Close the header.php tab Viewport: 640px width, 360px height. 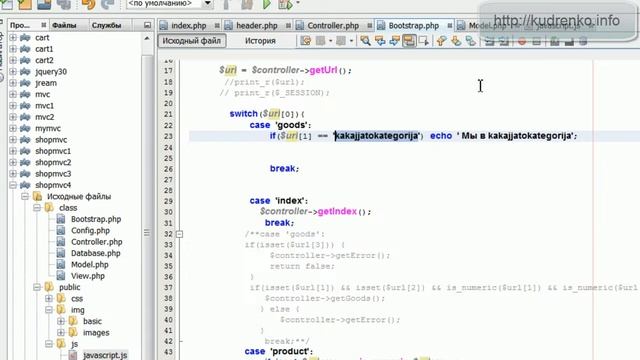pyautogui.click(x=288, y=26)
